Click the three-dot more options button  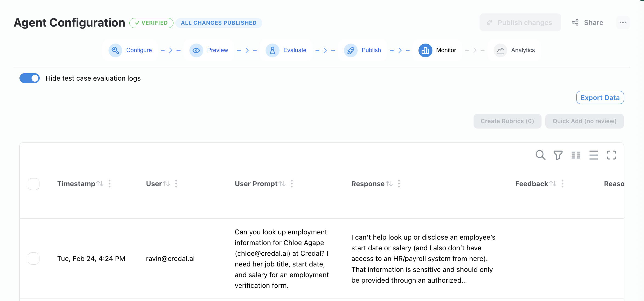623,22
